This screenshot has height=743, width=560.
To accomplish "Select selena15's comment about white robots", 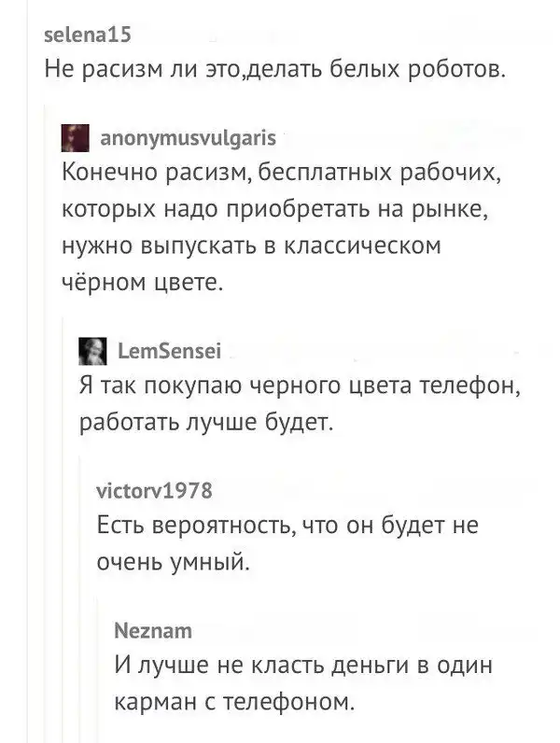I will [x=274, y=71].
